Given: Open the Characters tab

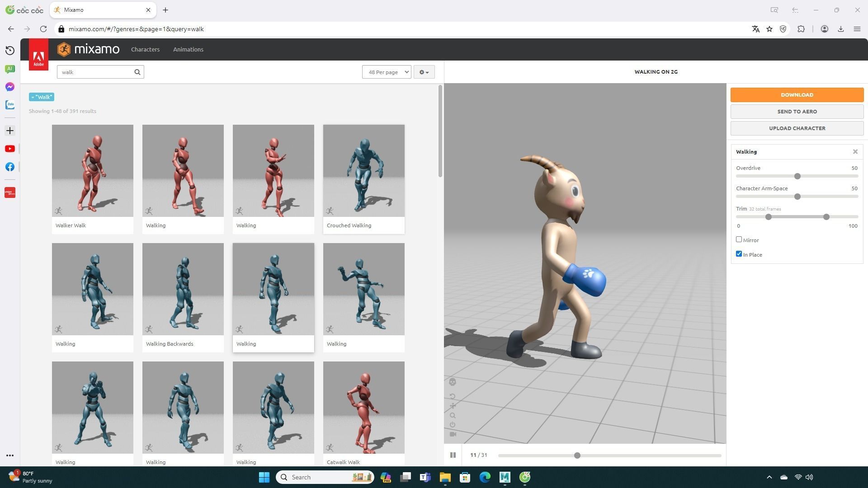Looking at the screenshot, I should 145,49.
